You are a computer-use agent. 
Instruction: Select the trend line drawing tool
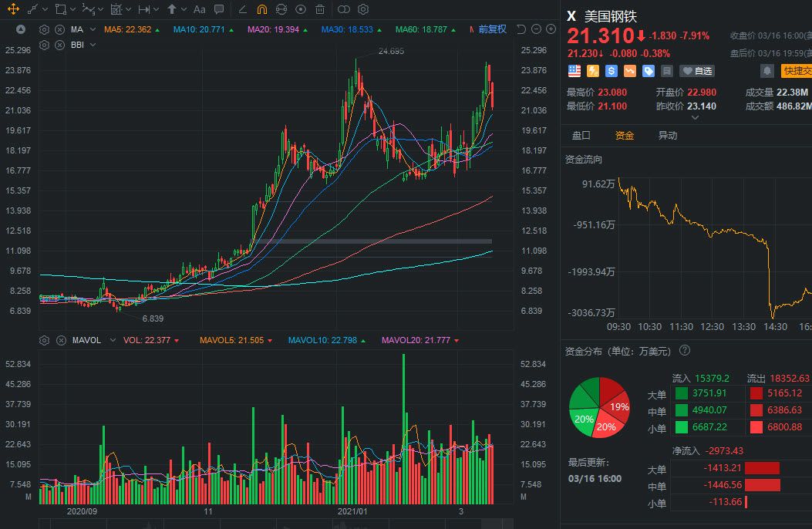pyautogui.click(x=33, y=9)
